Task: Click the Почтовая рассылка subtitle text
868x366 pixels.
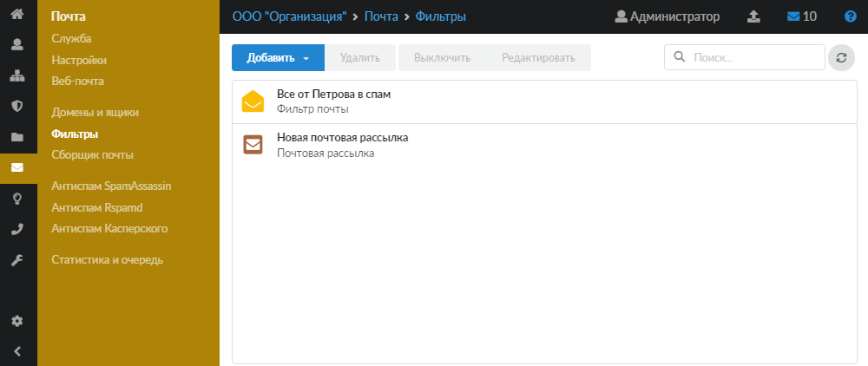Action: pyautogui.click(x=325, y=154)
